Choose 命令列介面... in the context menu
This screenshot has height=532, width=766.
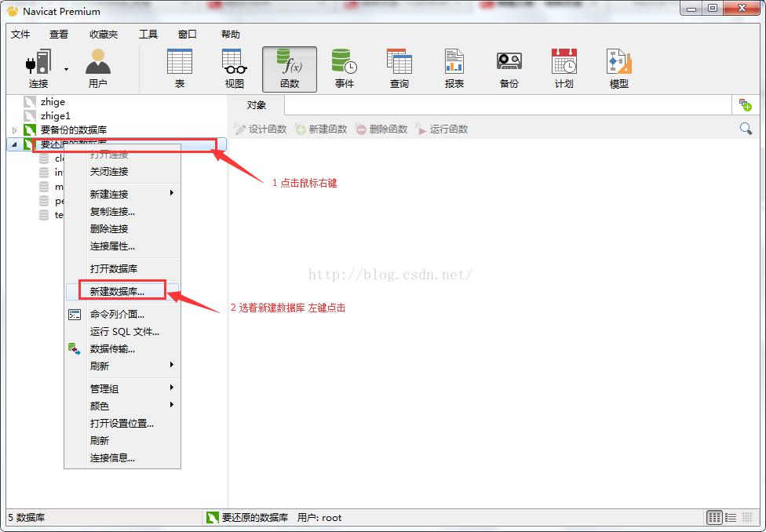pyautogui.click(x=122, y=315)
